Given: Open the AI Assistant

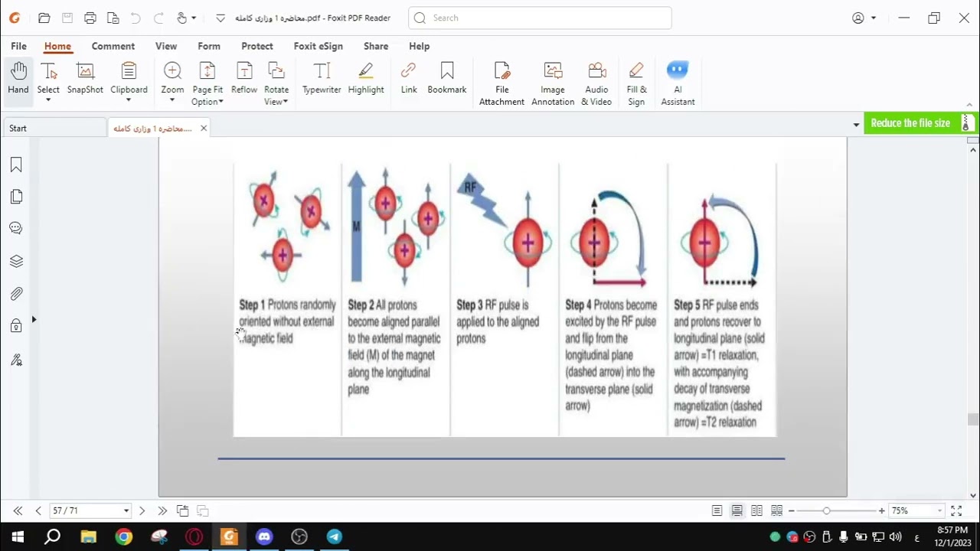Looking at the screenshot, I should [678, 84].
